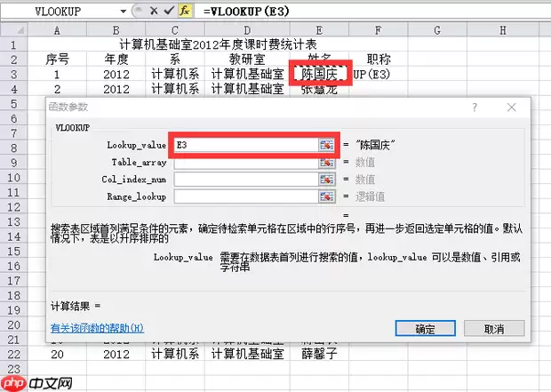Click Table_array range selector icon
The image size is (551, 392).
pos(326,163)
